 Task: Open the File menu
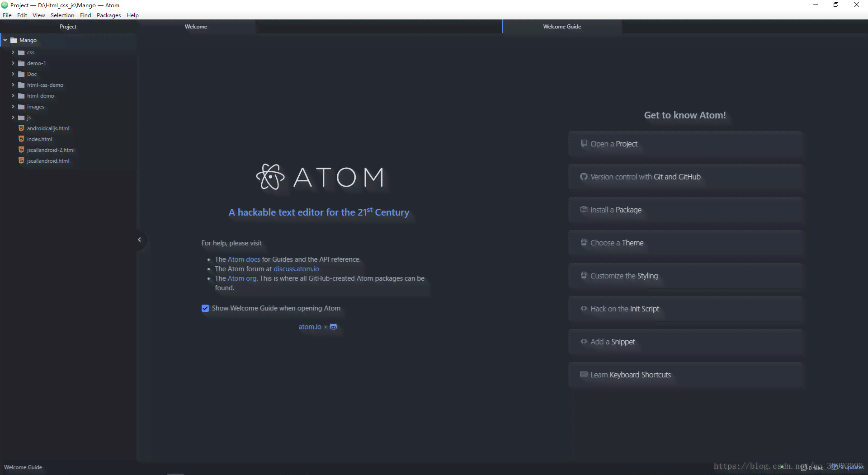(x=7, y=15)
